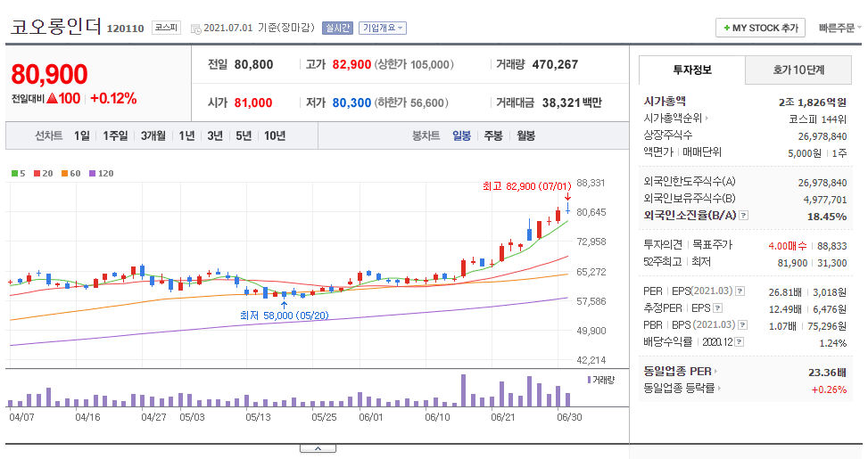Screen dimensions: 868x459
Task: Open the 빠른주문 dropdown
Action: click(x=839, y=28)
